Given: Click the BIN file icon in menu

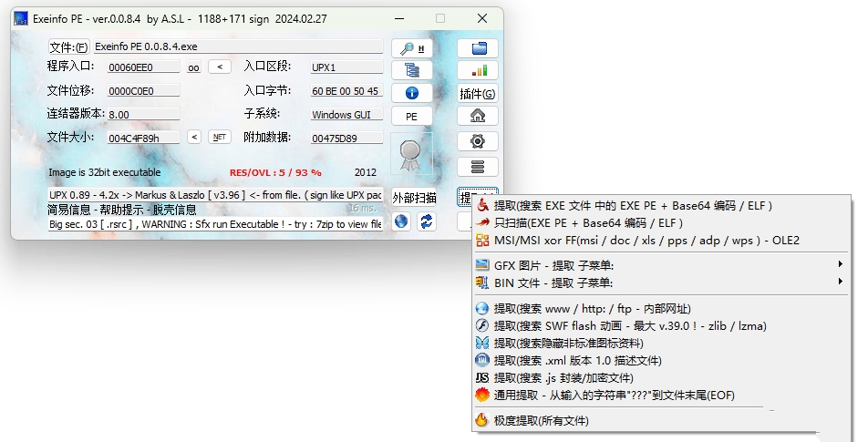Looking at the screenshot, I should 482,283.
